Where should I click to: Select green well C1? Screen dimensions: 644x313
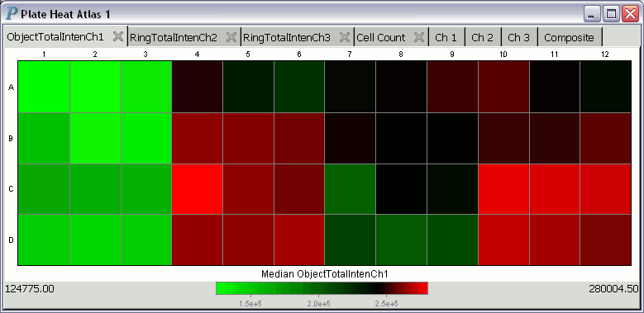point(44,189)
